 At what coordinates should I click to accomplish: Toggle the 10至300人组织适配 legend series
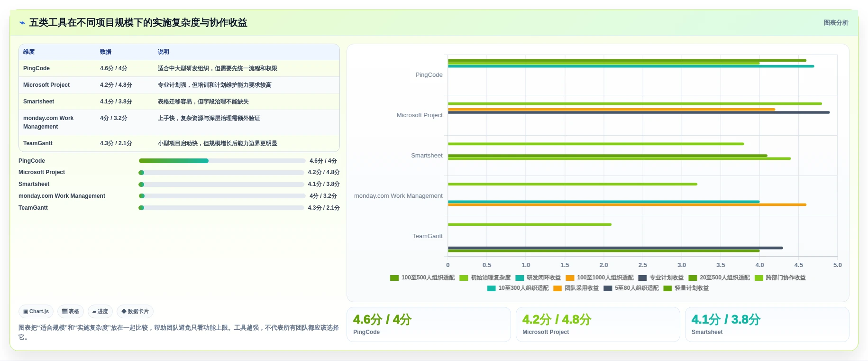(x=518, y=288)
